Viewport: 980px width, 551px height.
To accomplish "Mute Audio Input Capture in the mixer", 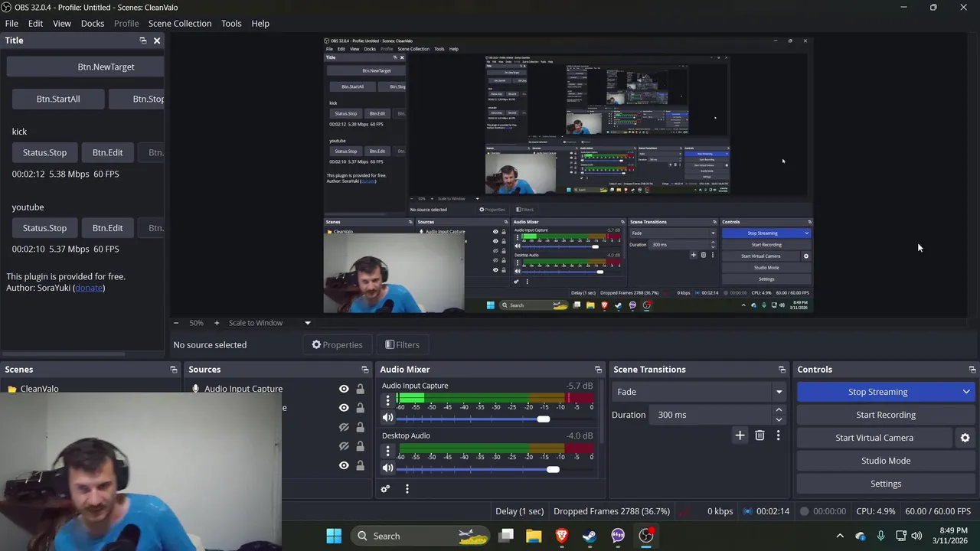I will click(x=387, y=418).
